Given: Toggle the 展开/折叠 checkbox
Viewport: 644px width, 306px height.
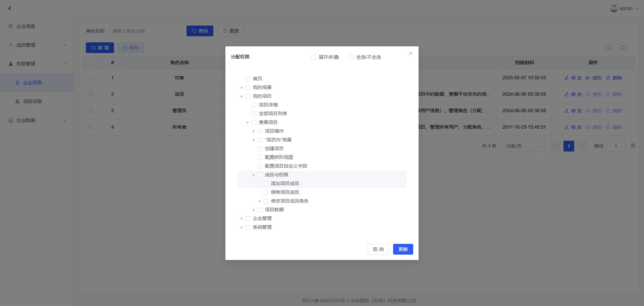Looking at the screenshot, I should [314, 57].
